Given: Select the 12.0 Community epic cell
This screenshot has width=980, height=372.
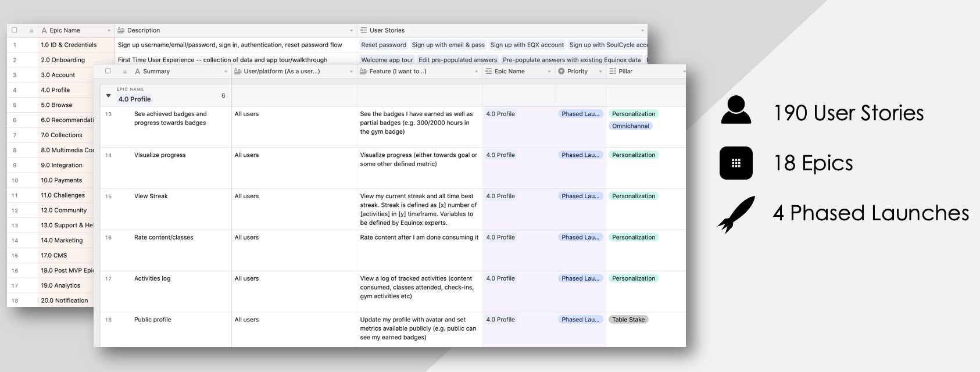Looking at the screenshot, I should [66, 211].
